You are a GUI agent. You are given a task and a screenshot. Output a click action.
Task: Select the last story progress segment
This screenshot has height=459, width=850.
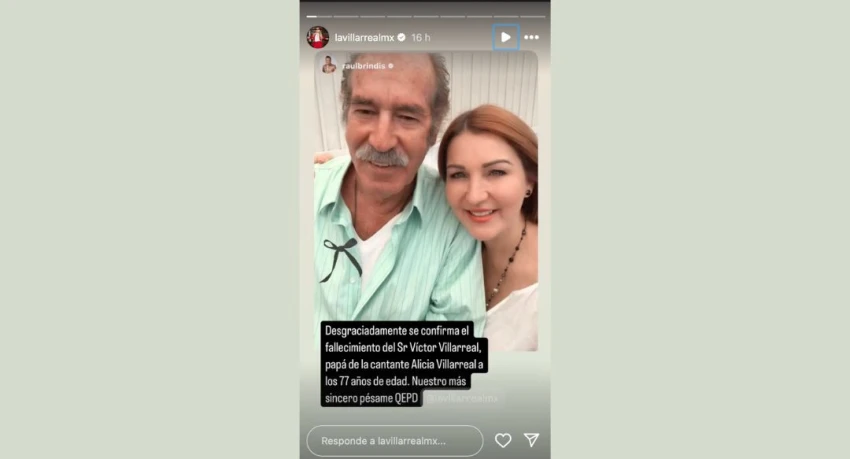532,17
